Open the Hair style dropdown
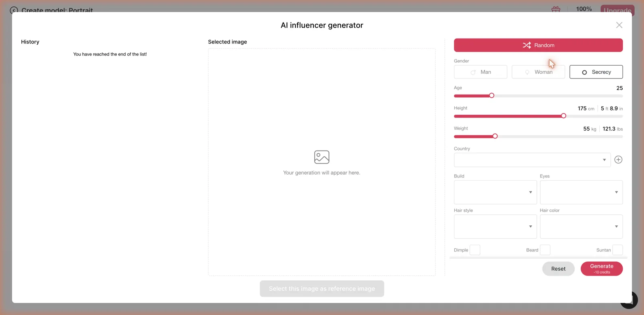The width and height of the screenshot is (644, 315). (x=495, y=226)
